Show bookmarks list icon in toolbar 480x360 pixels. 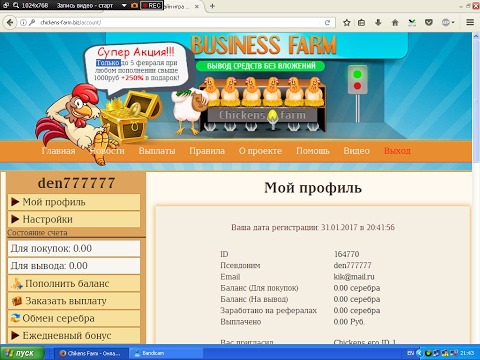click(361, 22)
